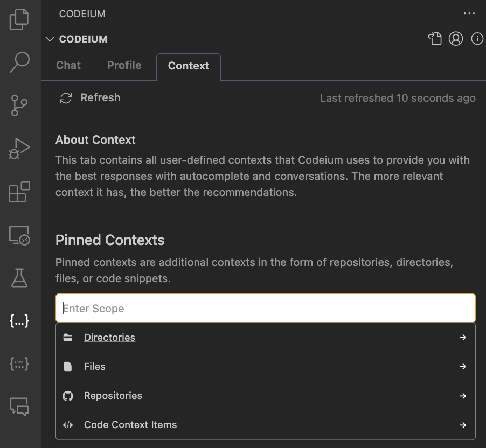Open the more actions ellipsis menu
486x448 pixels.
pyautogui.click(x=469, y=13)
